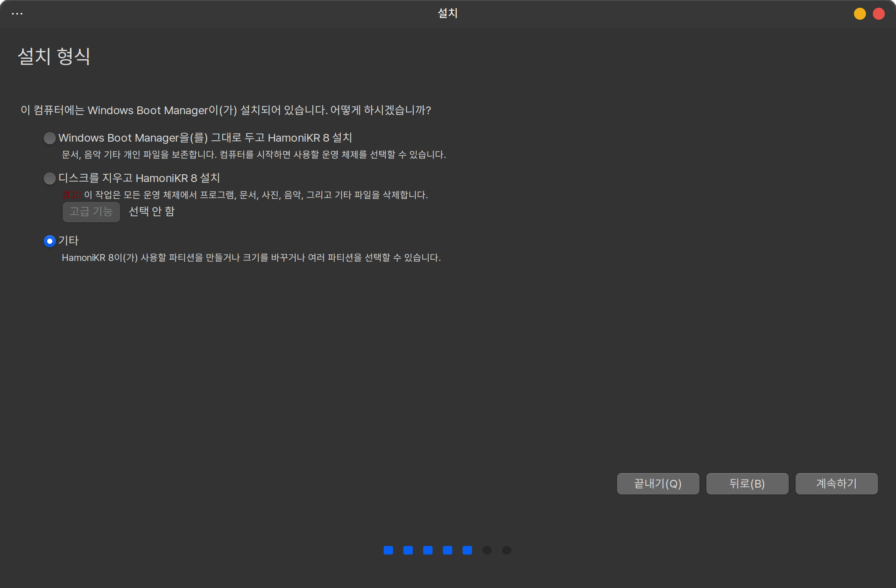This screenshot has width=896, height=588.
Task: Click the third blue progress step dot
Action: click(428, 550)
